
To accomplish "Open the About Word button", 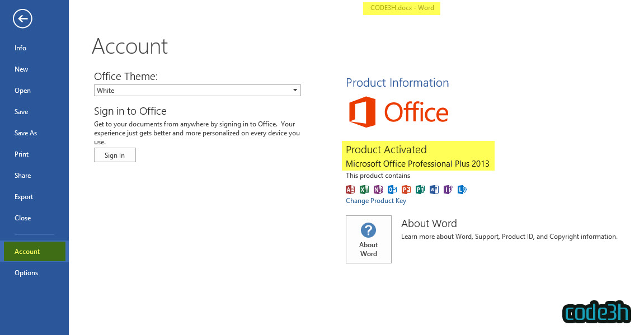I will click(369, 239).
